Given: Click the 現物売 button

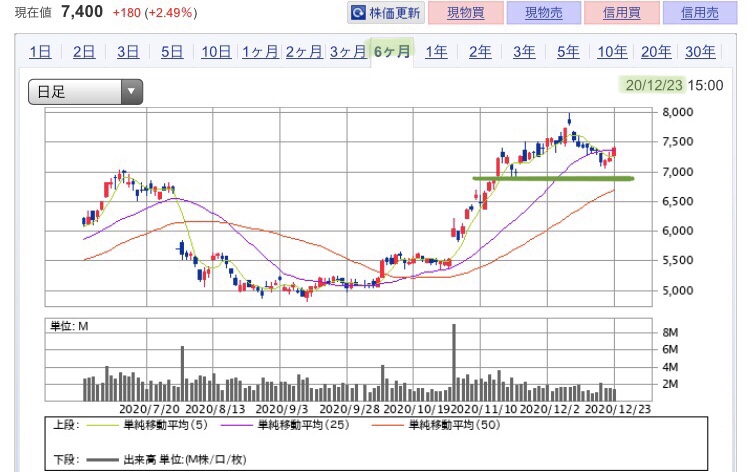Looking at the screenshot, I should (544, 13).
